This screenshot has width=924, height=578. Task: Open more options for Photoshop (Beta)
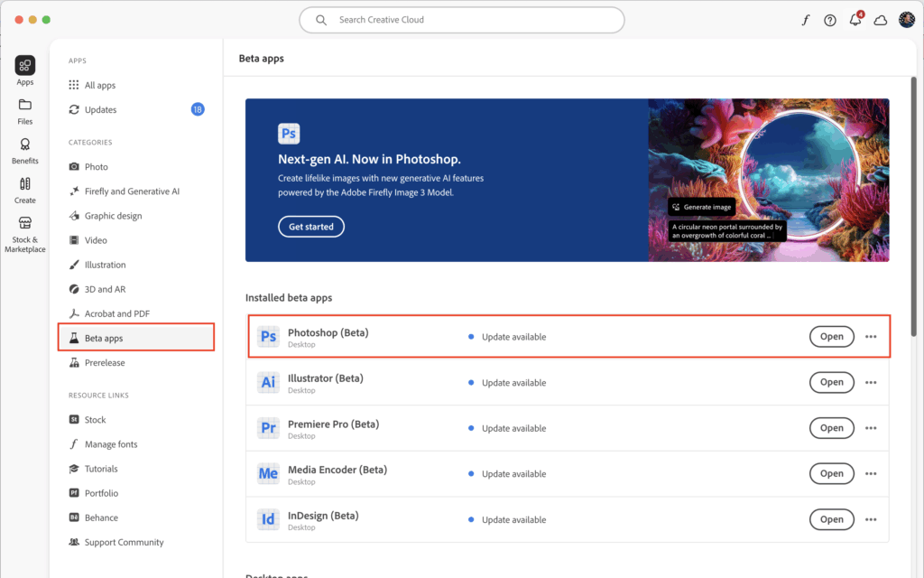coord(871,337)
